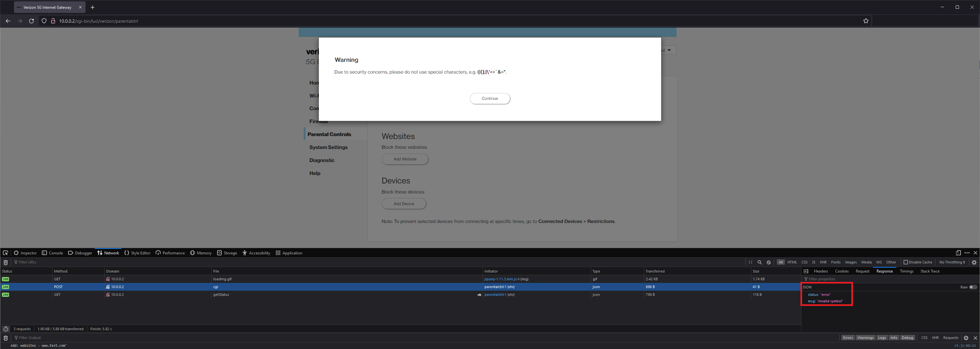Switch to the Inspector tab

click(x=26, y=253)
